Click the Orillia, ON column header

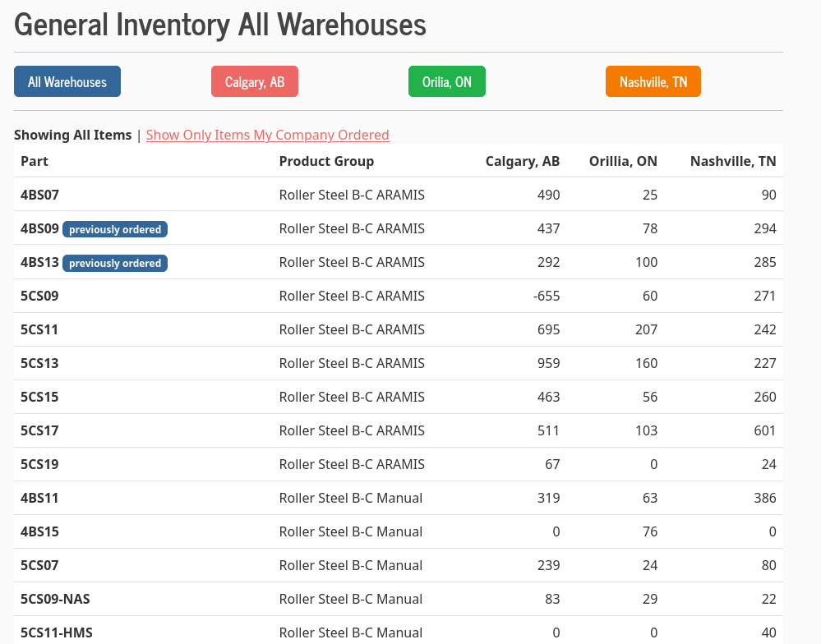[623, 161]
